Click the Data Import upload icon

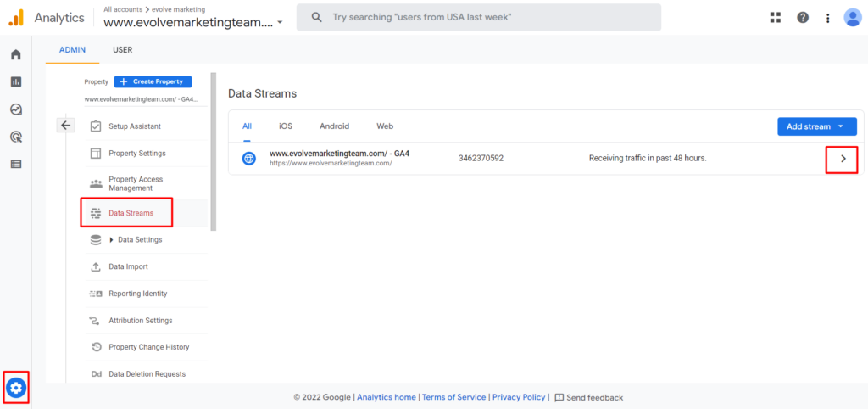pos(95,266)
